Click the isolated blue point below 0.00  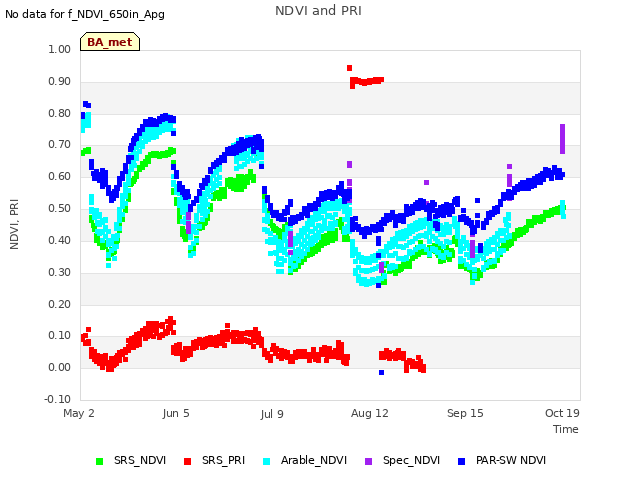(381, 373)
